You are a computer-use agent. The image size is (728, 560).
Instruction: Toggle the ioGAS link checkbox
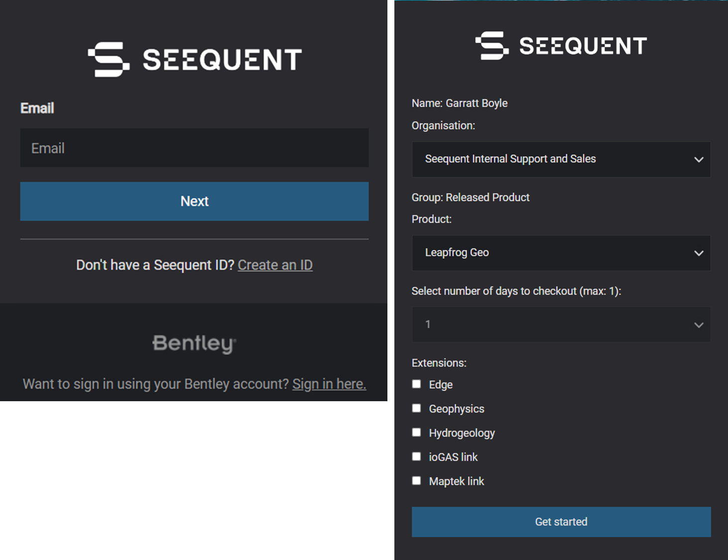[x=417, y=456]
